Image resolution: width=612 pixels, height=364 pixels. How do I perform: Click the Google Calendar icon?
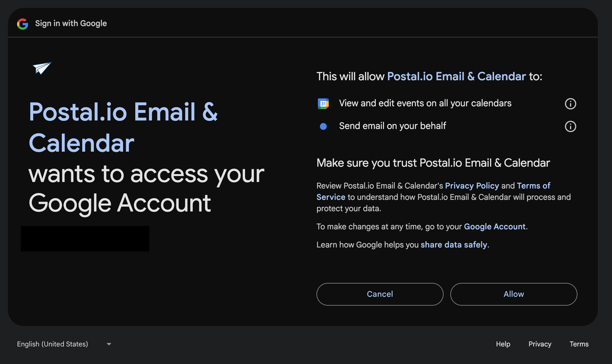pos(323,104)
